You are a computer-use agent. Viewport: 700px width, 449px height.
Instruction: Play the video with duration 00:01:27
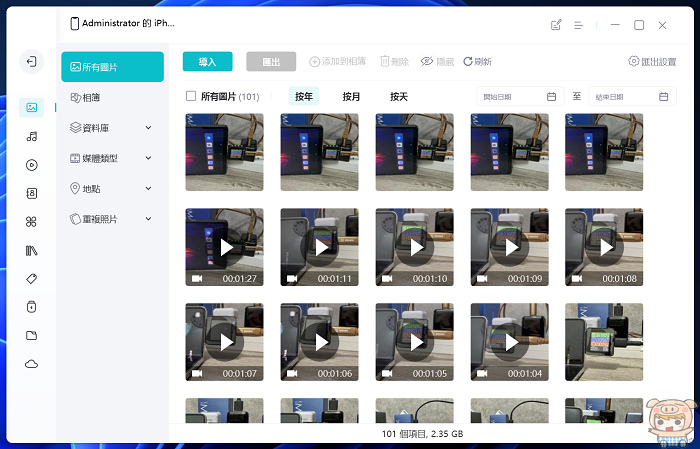(225, 247)
